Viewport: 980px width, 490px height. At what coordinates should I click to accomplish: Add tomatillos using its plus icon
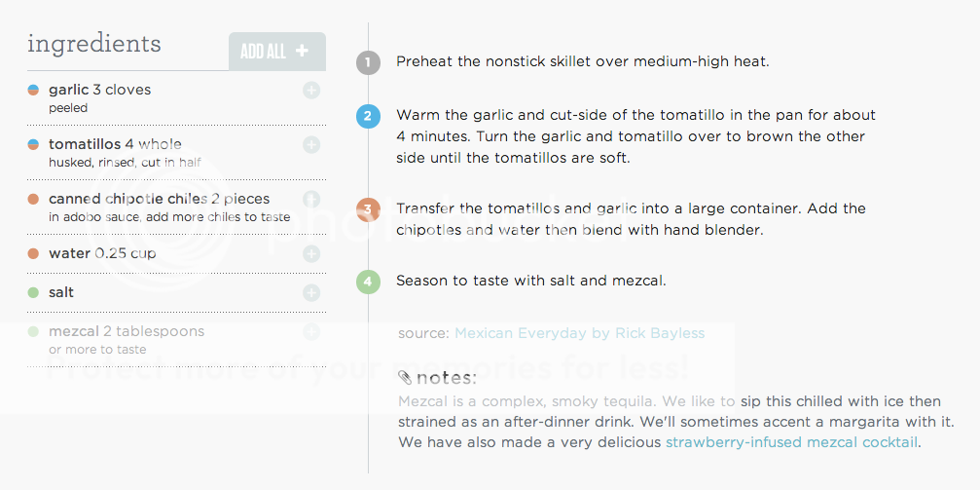[311, 144]
